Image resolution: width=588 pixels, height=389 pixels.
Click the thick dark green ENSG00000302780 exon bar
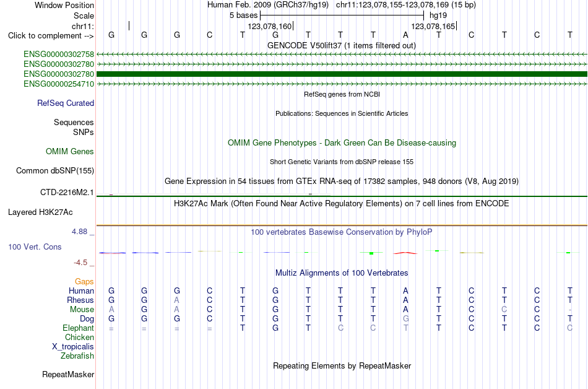point(342,74)
